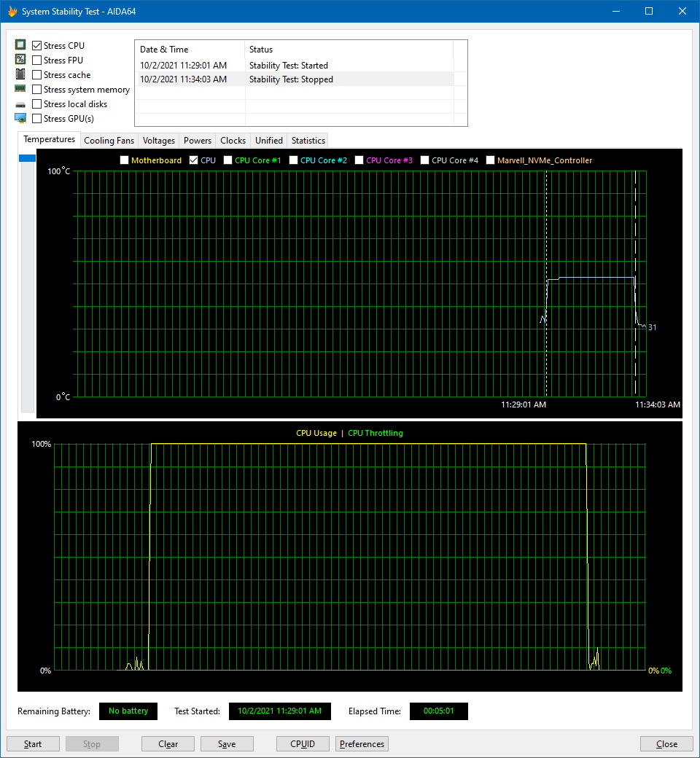Image resolution: width=700 pixels, height=758 pixels.
Task: Open the Statistics tab
Action: click(x=308, y=141)
